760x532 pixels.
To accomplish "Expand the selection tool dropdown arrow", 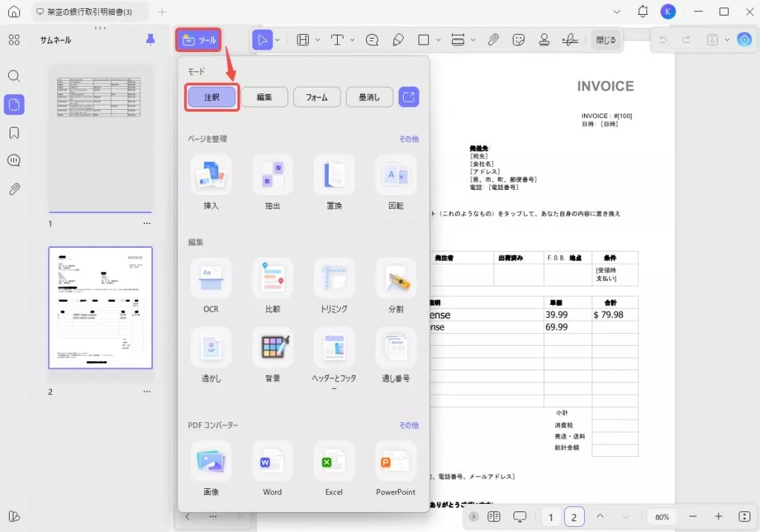I will click(x=278, y=40).
